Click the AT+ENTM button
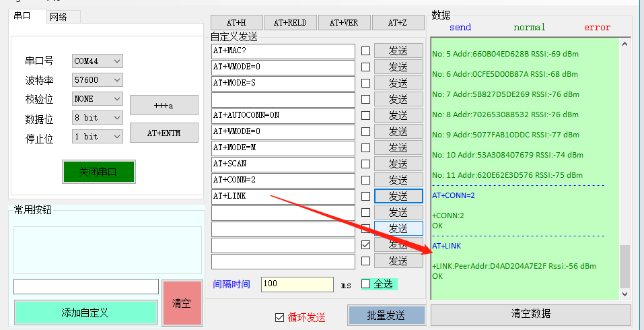Image resolution: width=644 pixels, height=330 pixels. coord(164,133)
